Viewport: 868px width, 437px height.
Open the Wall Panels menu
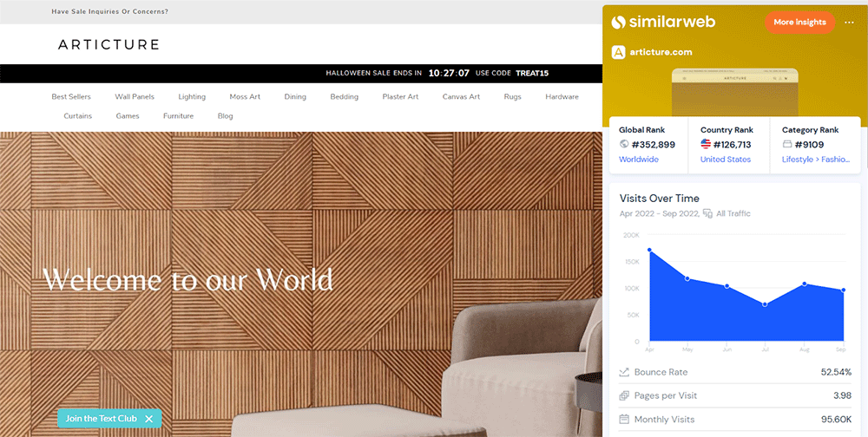point(134,97)
